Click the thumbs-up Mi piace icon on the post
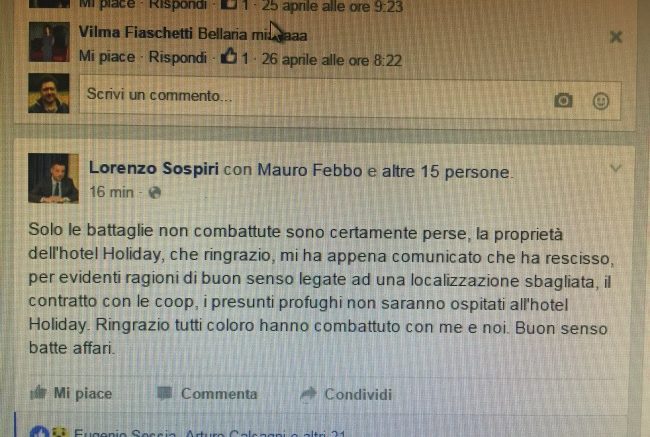650x437 pixels. [x=38, y=392]
